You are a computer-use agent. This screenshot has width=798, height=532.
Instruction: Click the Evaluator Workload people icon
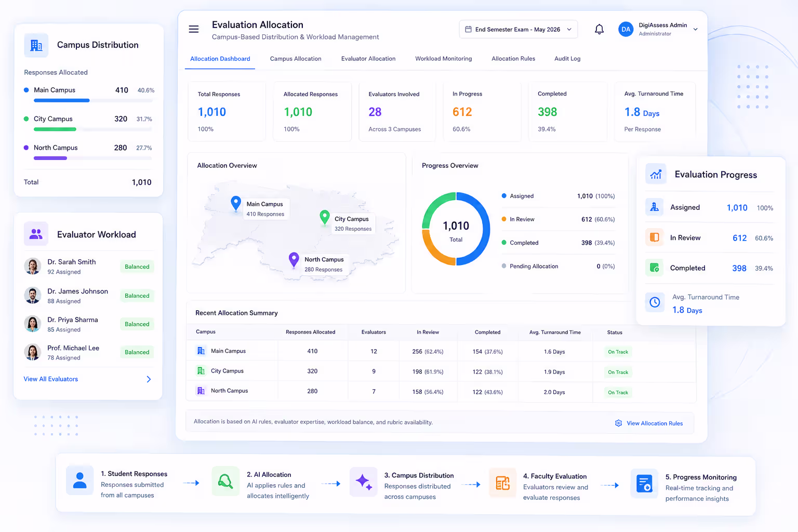36,234
